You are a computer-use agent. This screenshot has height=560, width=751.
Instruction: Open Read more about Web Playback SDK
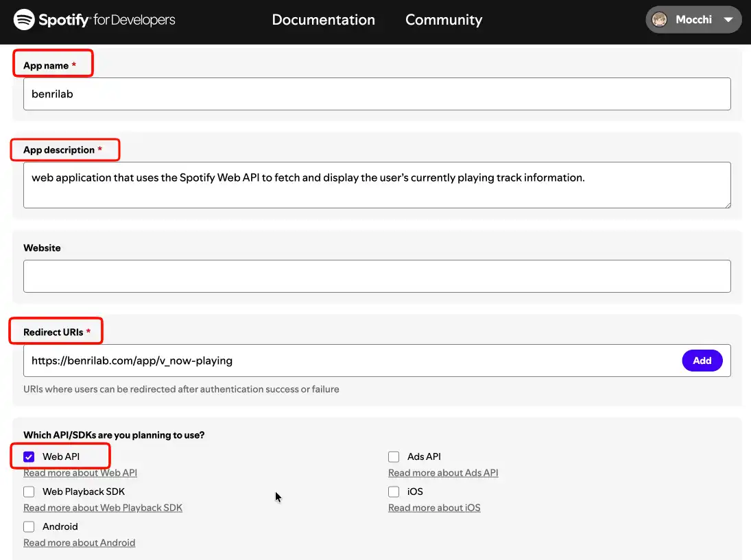tap(103, 508)
